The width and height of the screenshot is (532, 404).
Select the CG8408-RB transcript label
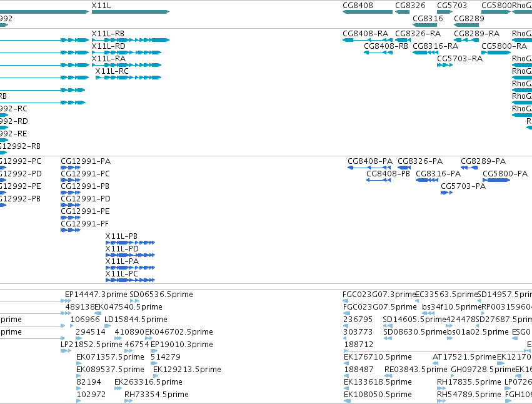386,46
